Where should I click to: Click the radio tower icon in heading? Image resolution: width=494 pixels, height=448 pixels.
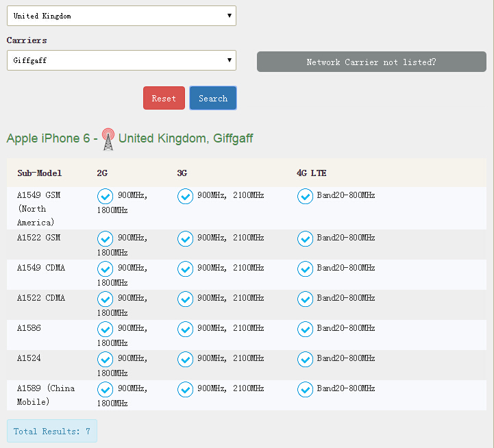108,139
